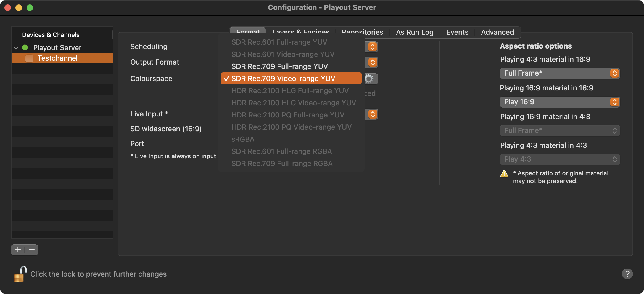Click the 'Playing 4:3 material in 16:9' label
This screenshot has height=294, width=644.
click(545, 59)
